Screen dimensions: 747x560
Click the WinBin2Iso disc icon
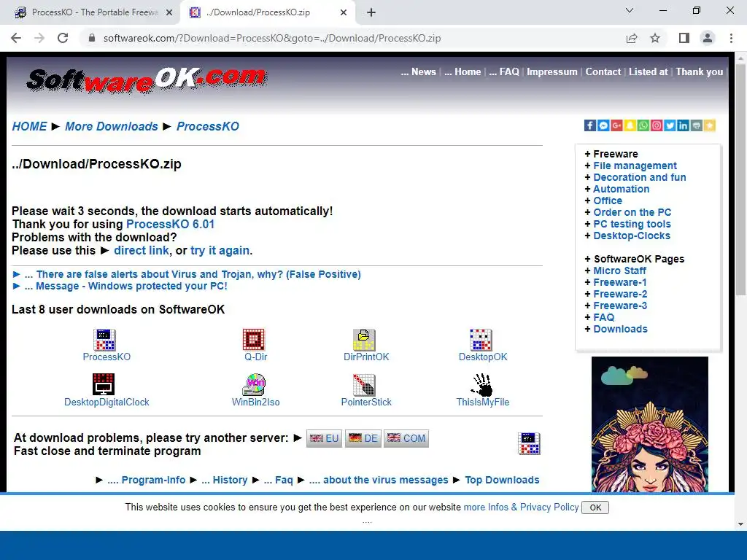click(x=254, y=384)
